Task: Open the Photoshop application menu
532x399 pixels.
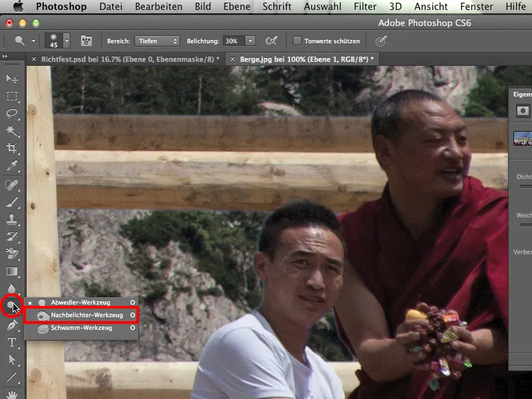Action: pyautogui.click(x=61, y=7)
